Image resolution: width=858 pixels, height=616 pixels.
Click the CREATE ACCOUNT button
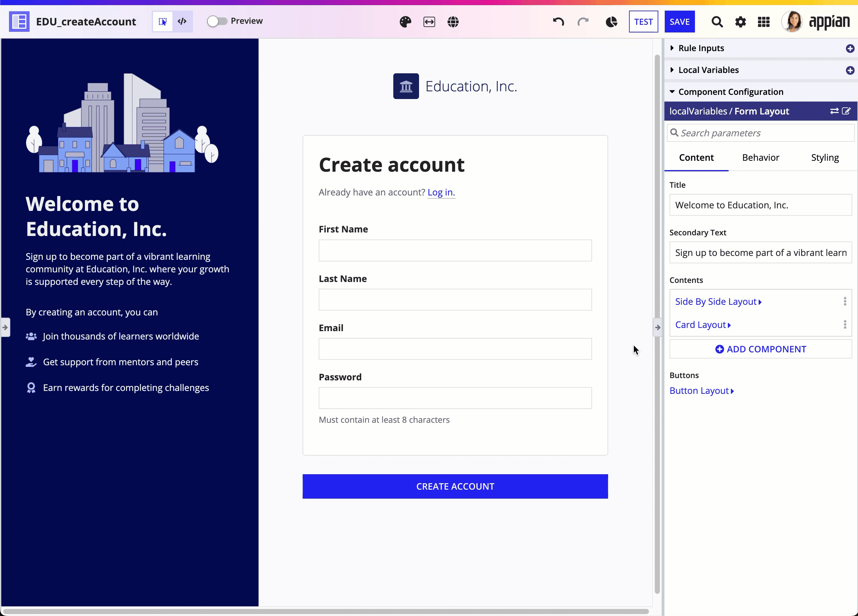[455, 486]
